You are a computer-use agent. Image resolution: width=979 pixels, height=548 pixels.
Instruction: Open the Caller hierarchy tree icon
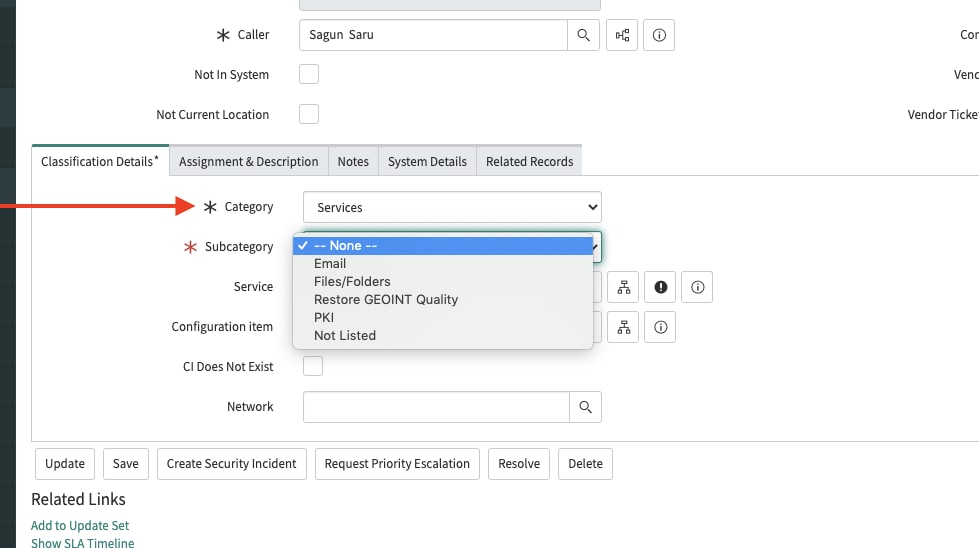coord(622,35)
